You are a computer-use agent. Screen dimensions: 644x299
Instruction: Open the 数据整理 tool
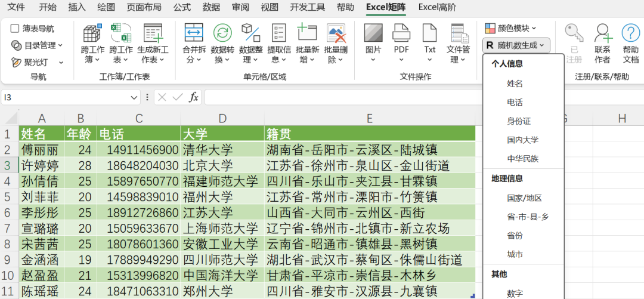pyautogui.click(x=250, y=44)
